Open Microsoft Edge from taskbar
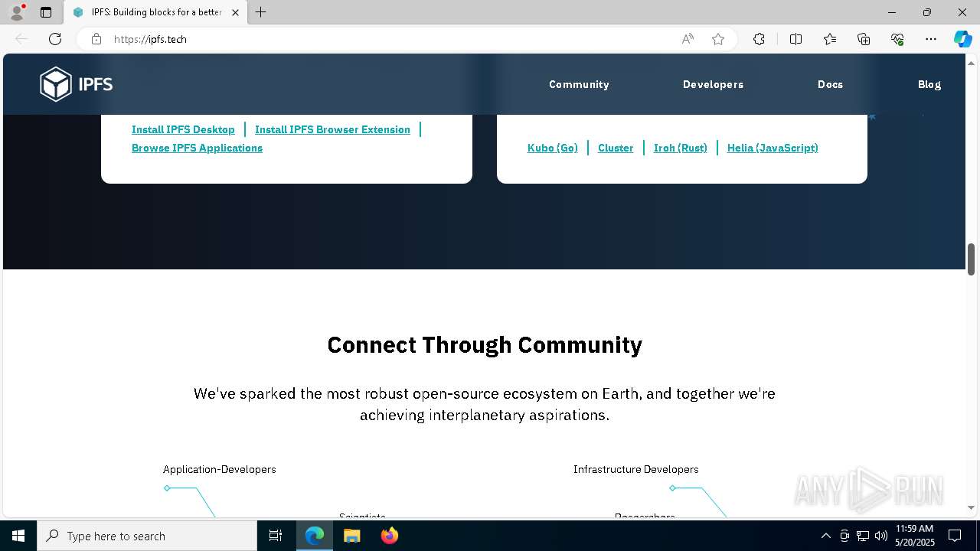 (315, 536)
